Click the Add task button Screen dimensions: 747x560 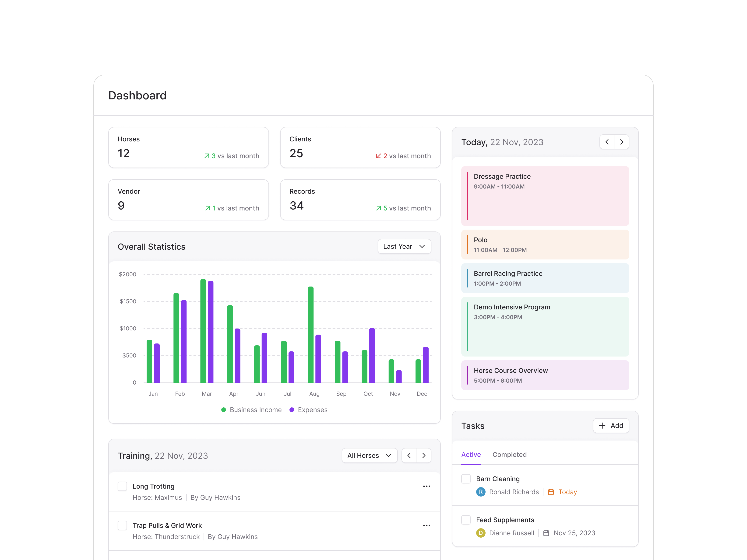point(611,426)
